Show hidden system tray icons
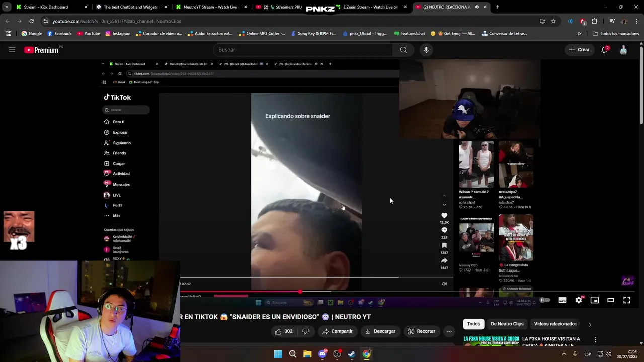Viewport: 644px width, 362px height. [563, 354]
